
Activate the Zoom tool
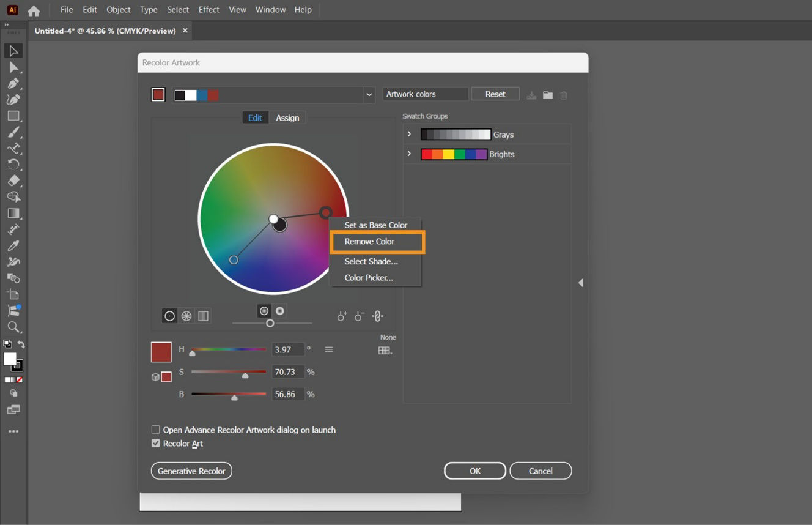pos(13,327)
